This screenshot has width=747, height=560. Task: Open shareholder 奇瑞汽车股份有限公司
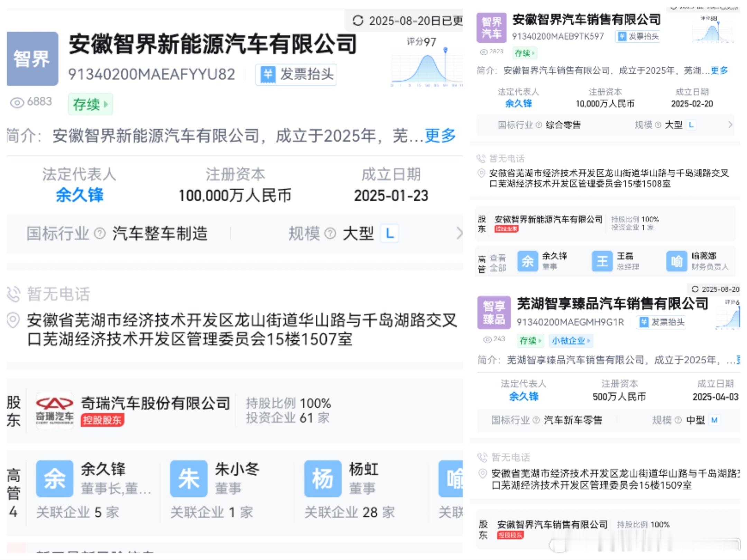click(156, 403)
